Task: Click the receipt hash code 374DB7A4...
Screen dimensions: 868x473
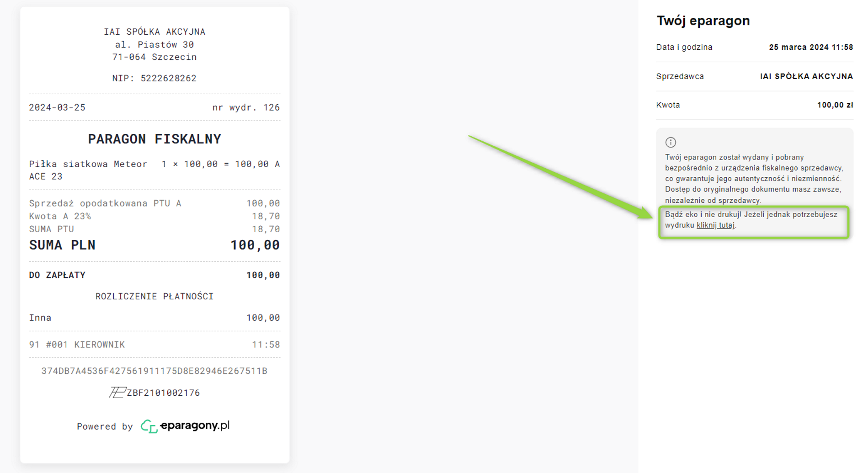Action: point(154,371)
